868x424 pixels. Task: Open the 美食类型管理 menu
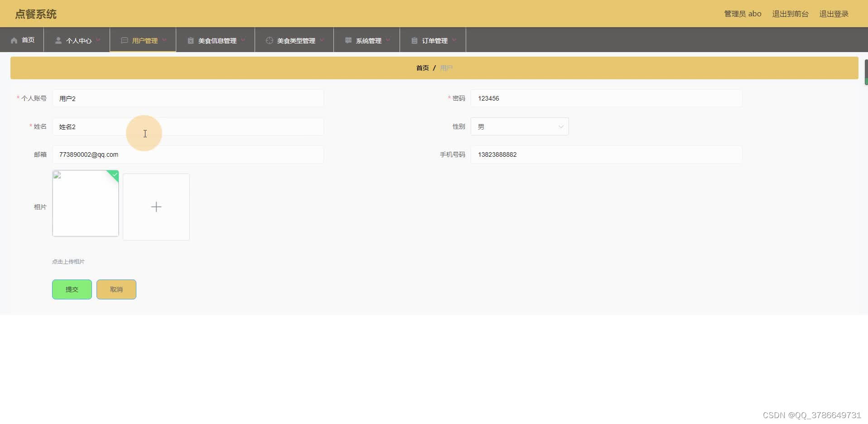click(x=294, y=40)
